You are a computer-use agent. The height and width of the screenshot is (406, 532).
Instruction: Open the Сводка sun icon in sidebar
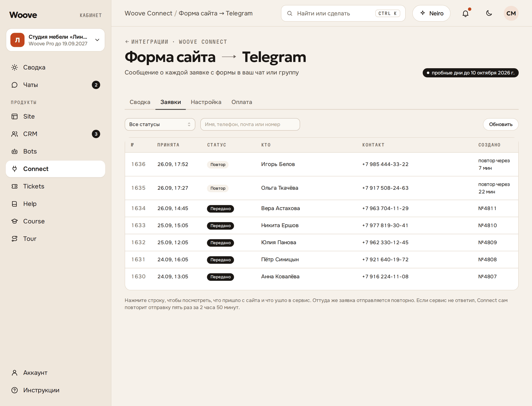tap(15, 67)
